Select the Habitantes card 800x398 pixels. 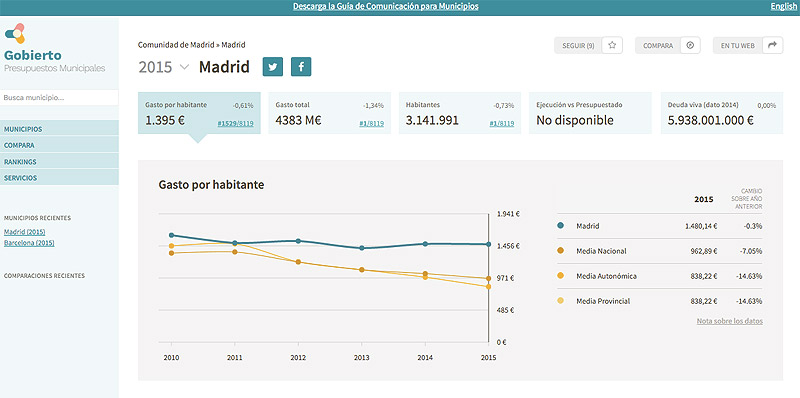(460, 113)
